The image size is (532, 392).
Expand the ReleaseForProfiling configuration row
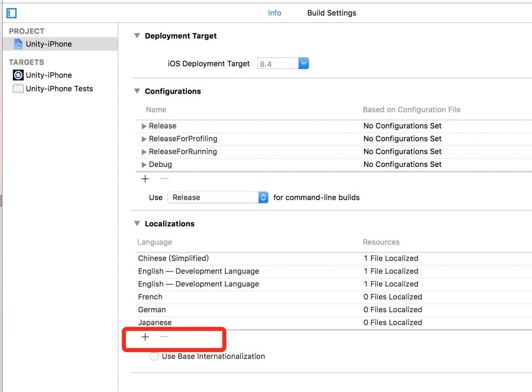(x=144, y=139)
